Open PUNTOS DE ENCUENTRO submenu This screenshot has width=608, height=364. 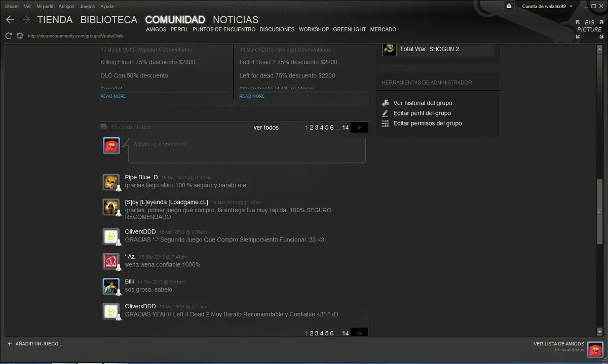click(224, 29)
